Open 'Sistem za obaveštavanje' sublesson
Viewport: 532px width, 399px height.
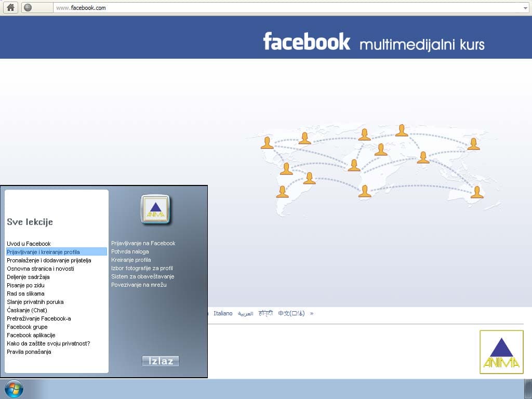tap(142, 276)
